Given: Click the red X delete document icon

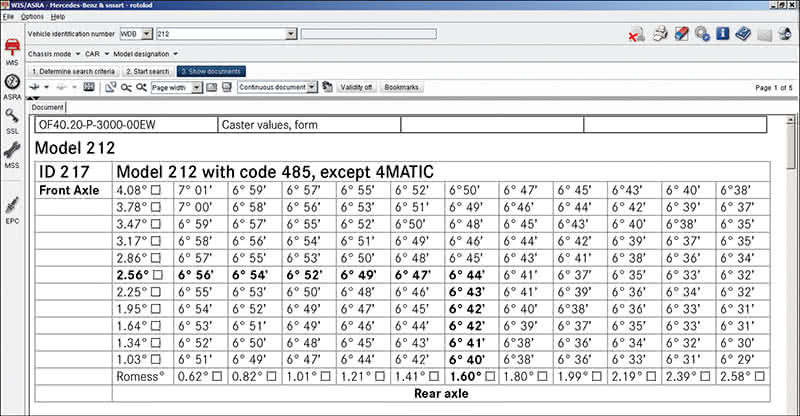Looking at the screenshot, I should pyautogui.click(x=636, y=34).
